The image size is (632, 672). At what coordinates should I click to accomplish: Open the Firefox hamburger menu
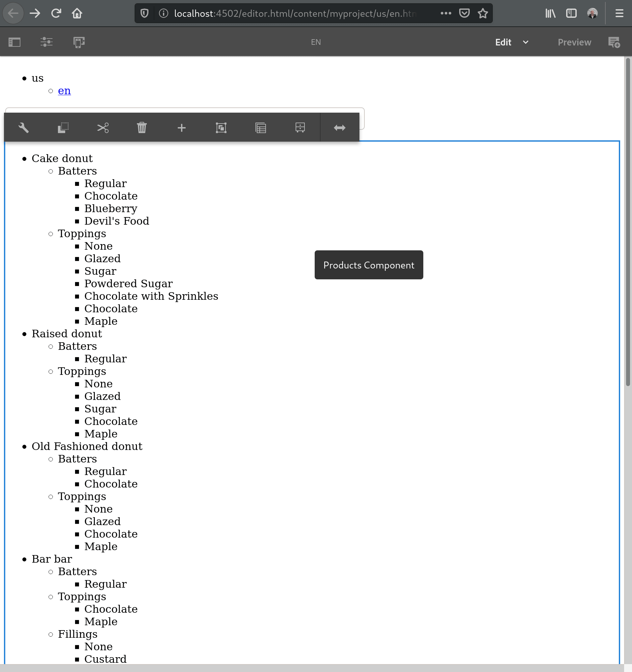619,14
